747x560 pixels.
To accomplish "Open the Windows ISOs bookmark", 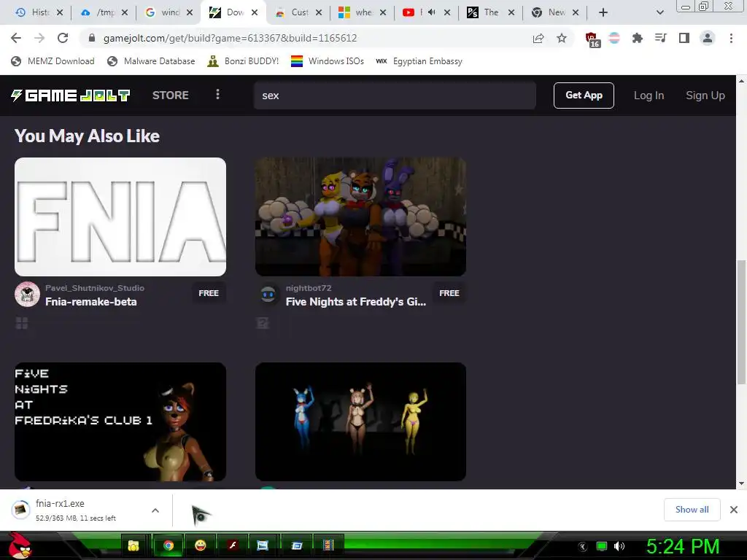I will pyautogui.click(x=328, y=61).
